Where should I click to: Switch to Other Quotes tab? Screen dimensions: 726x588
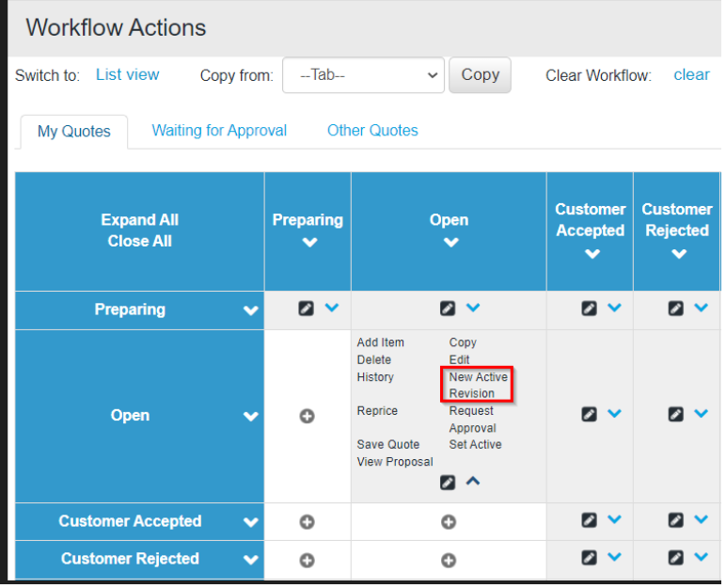(372, 131)
